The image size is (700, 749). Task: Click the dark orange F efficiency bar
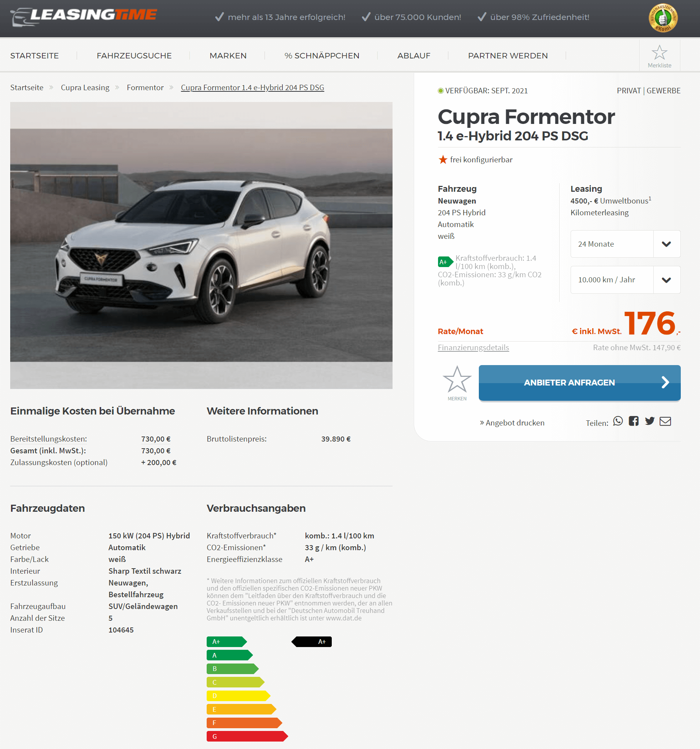click(244, 723)
